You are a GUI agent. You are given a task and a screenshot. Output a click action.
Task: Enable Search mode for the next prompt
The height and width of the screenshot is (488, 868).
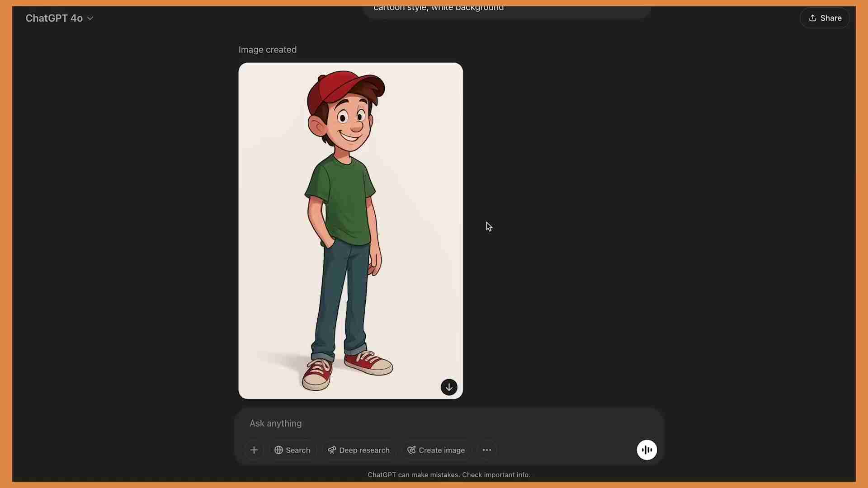pyautogui.click(x=292, y=450)
